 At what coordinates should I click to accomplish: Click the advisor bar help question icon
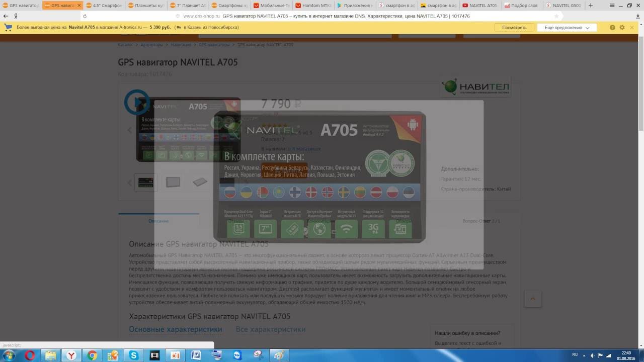click(x=612, y=28)
